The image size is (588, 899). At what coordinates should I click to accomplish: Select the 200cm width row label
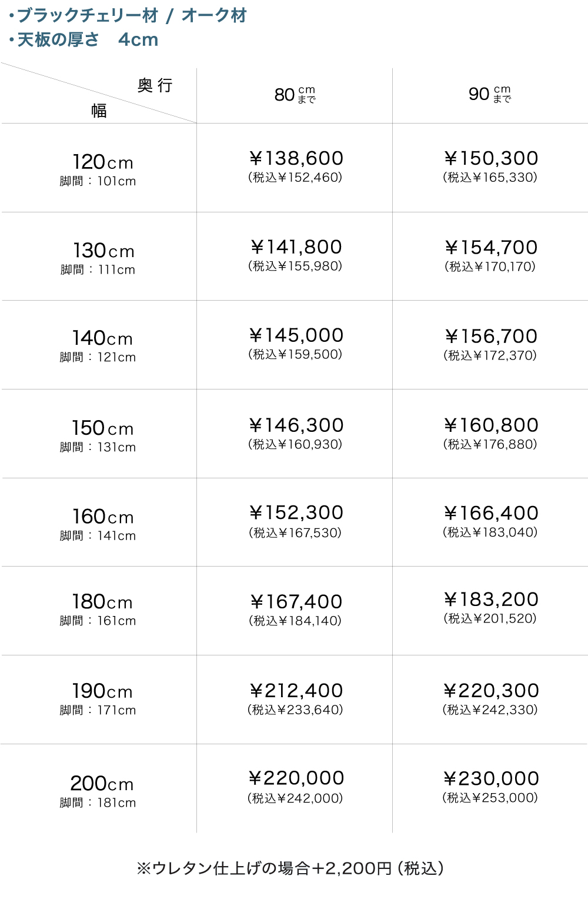102,784
